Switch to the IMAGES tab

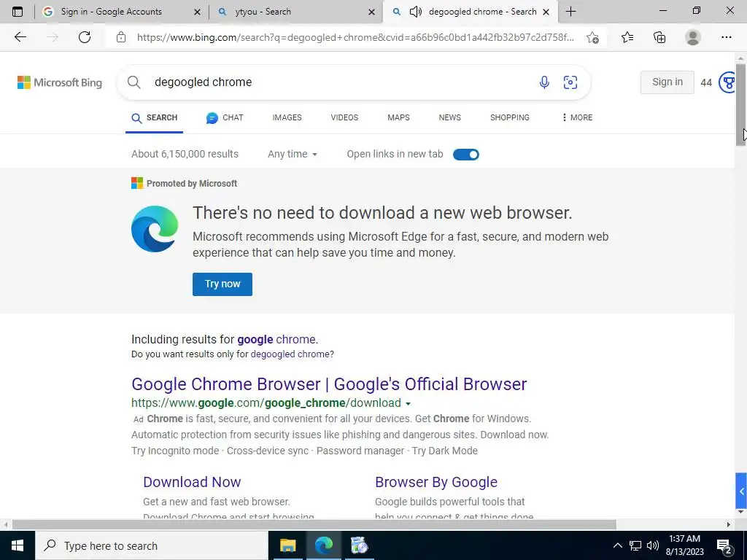[287, 117]
